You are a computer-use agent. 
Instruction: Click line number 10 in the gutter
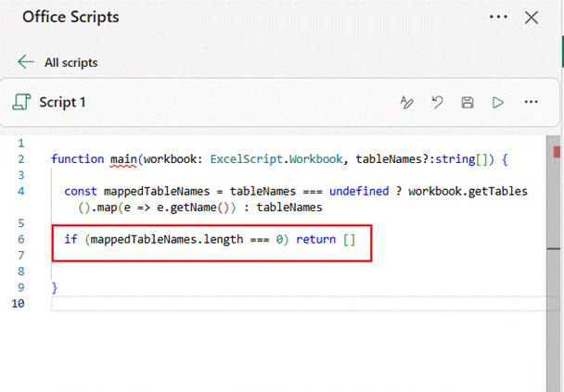point(18,304)
